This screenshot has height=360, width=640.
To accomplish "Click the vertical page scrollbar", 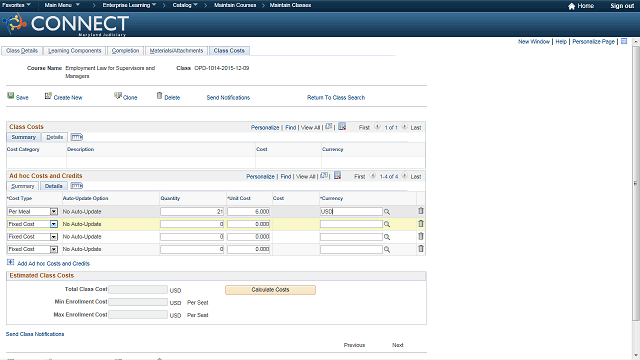I will click(636, 184).
